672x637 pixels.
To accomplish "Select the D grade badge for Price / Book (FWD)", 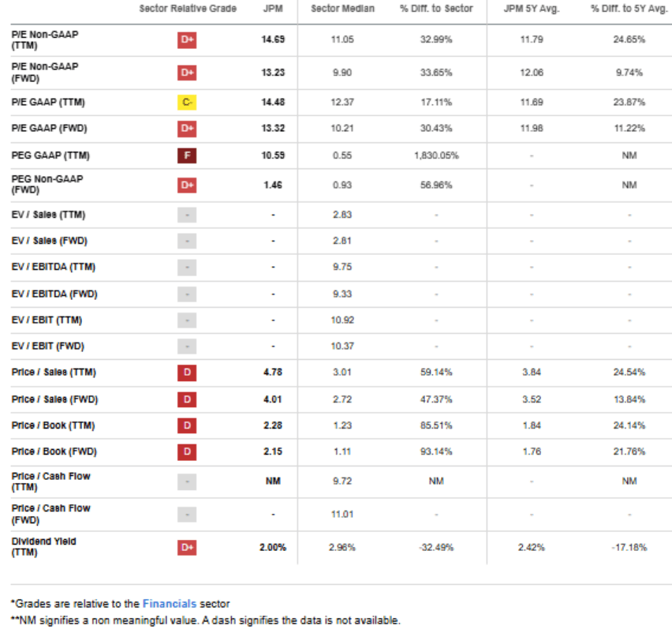I will coord(187,452).
